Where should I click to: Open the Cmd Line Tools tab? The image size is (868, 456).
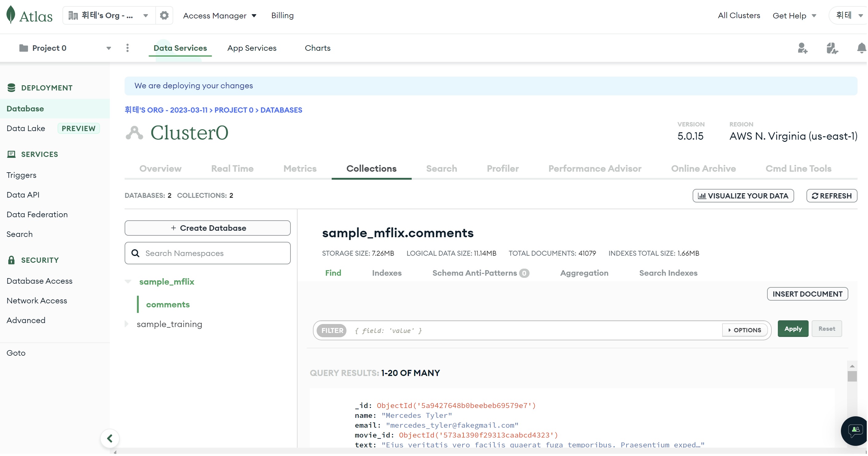click(x=798, y=169)
